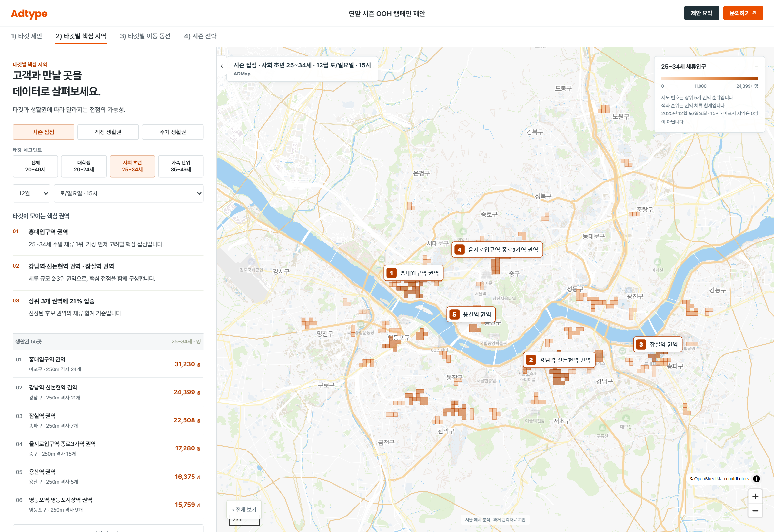The height and width of the screenshot is (532, 774).
Task: Minimize the 25~34세 체류인구 legend
Action: click(x=756, y=67)
